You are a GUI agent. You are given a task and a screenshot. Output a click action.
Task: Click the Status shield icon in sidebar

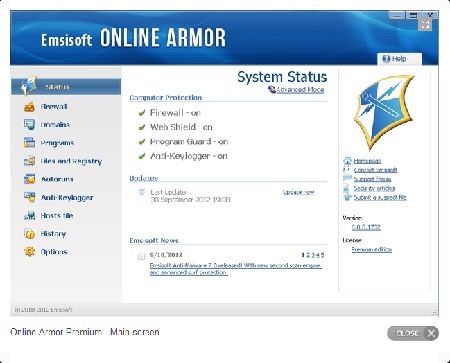[x=29, y=86]
